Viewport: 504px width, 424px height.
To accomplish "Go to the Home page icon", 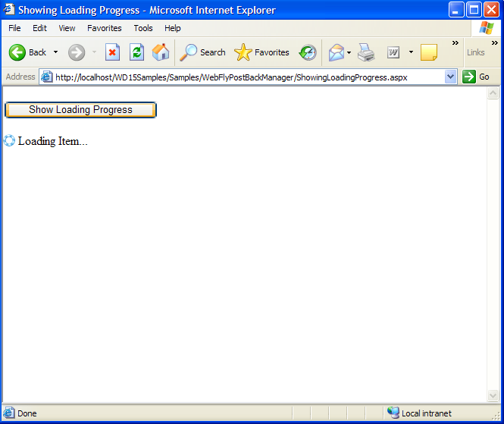I will pyautogui.click(x=161, y=52).
